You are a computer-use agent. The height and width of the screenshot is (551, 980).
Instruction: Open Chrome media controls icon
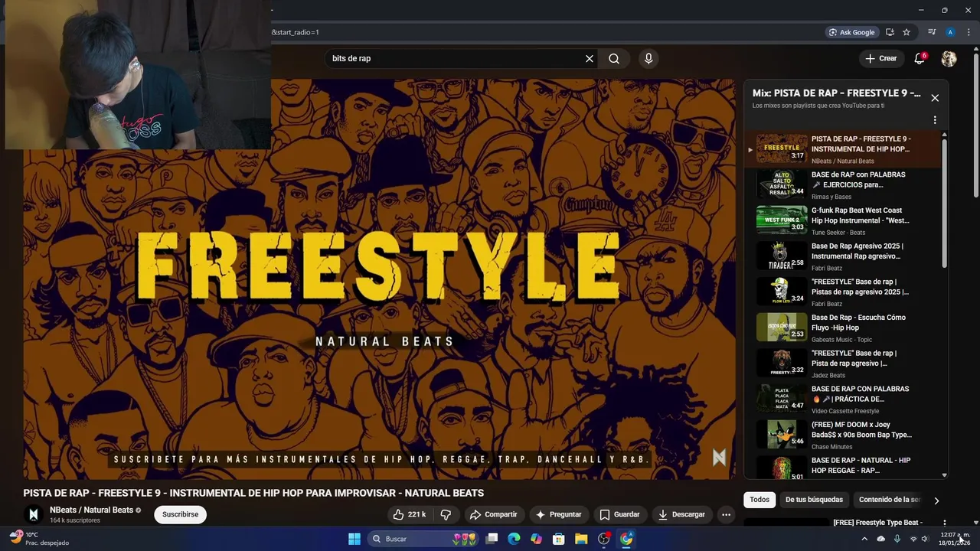pyautogui.click(x=932, y=32)
